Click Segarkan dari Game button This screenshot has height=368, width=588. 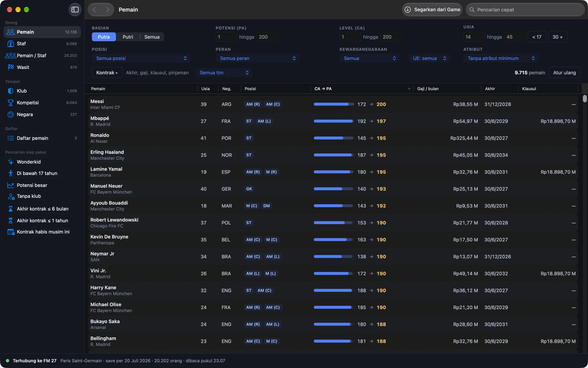pyautogui.click(x=432, y=10)
